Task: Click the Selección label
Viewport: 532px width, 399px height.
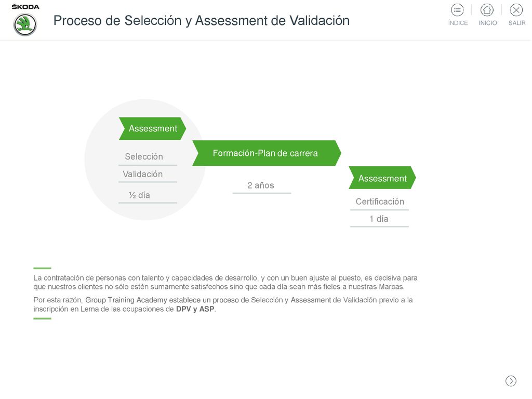Action: coord(144,156)
